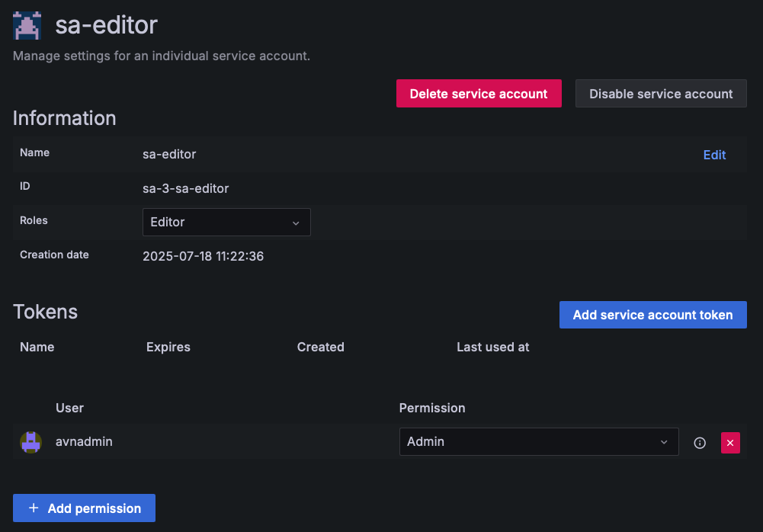Click the ID value sa-3-sa-editor
The width and height of the screenshot is (763, 532).
click(x=185, y=188)
